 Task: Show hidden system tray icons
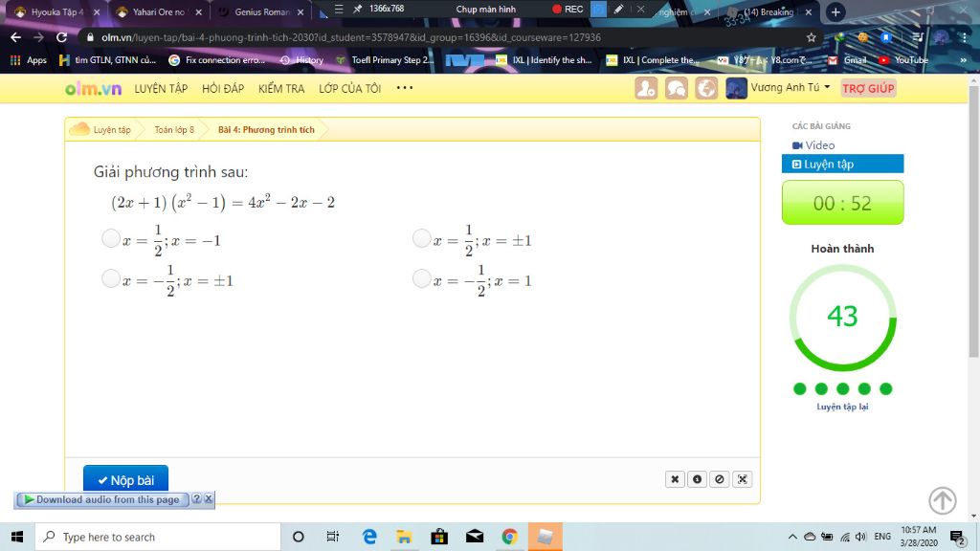pyautogui.click(x=791, y=537)
